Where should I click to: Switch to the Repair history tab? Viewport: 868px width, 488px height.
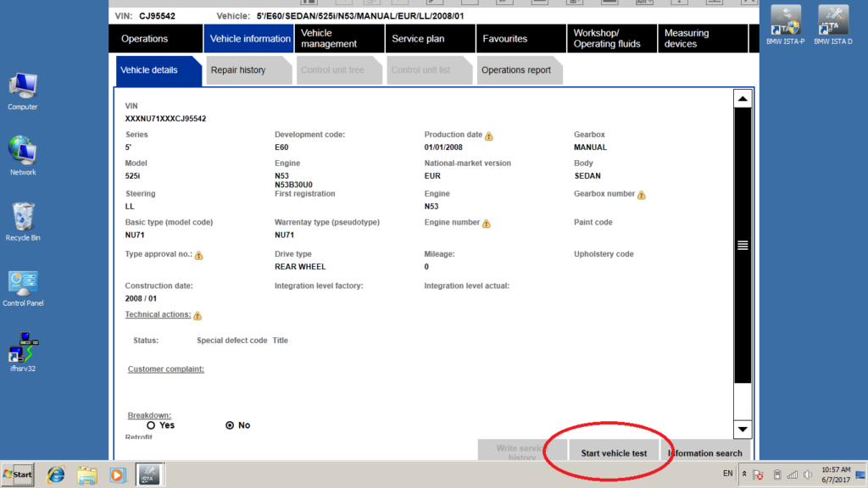point(248,70)
